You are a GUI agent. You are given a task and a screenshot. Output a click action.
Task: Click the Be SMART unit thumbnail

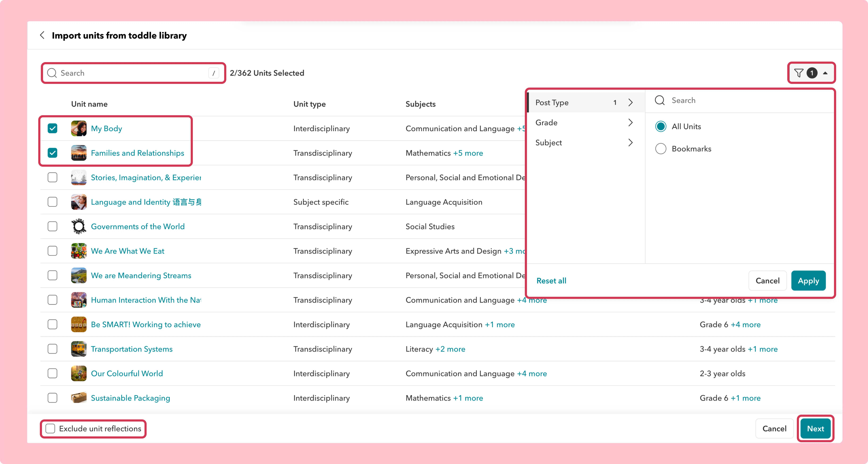[x=79, y=324]
